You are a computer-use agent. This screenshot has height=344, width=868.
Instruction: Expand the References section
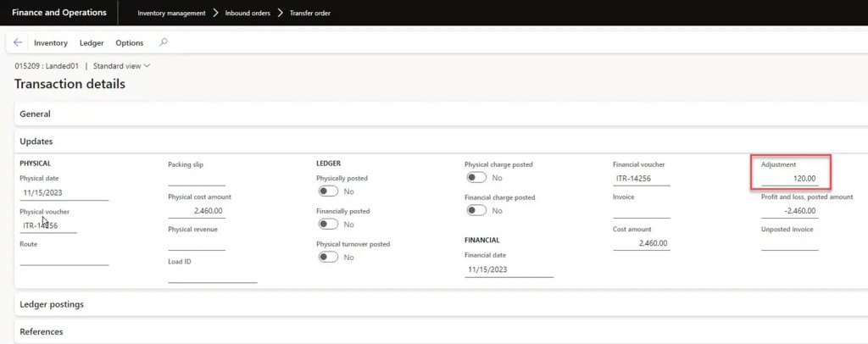pyautogui.click(x=41, y=331)
